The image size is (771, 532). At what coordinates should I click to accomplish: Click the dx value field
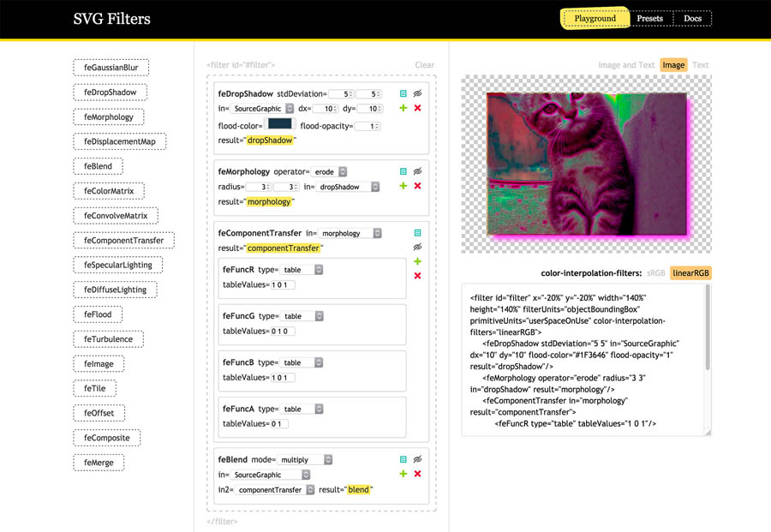pos(324,109)
